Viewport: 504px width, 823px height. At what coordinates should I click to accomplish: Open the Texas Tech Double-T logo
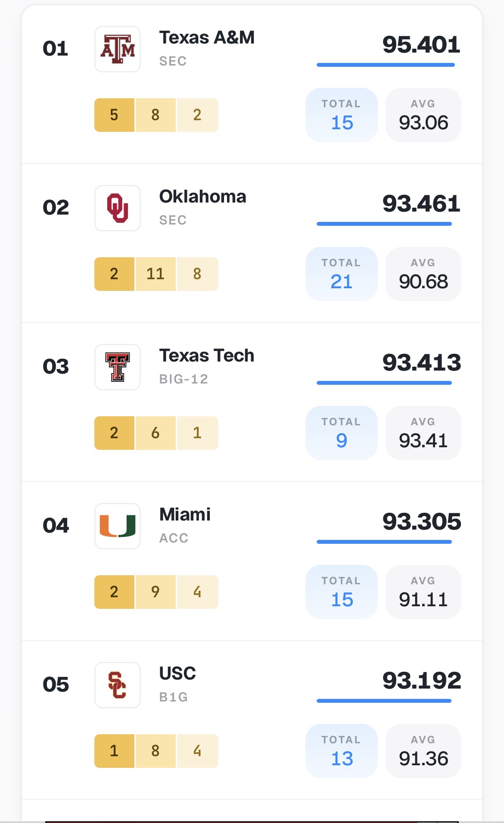pos(118,367)
